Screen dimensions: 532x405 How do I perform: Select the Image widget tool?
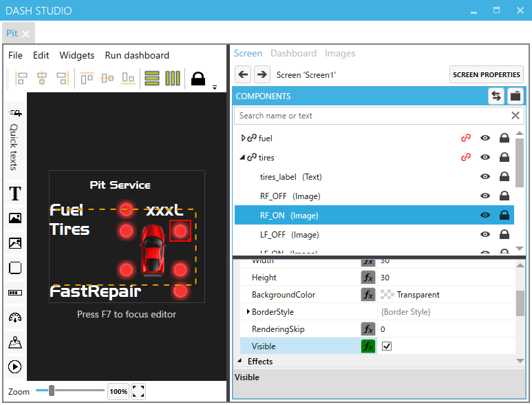coord(15,218)
